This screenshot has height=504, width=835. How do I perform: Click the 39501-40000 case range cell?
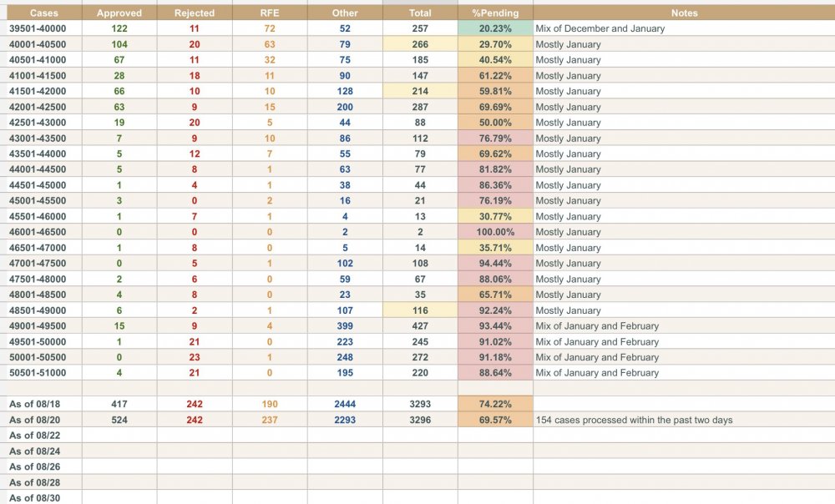pos(43,28)
